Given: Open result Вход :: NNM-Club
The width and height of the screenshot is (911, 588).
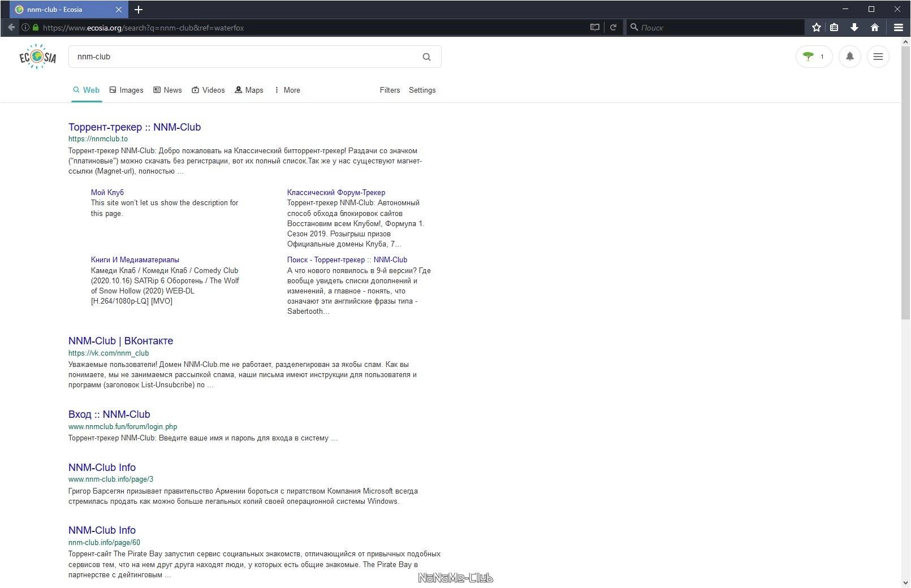Looking at the screenshot, I should click(x=109, y=414).
